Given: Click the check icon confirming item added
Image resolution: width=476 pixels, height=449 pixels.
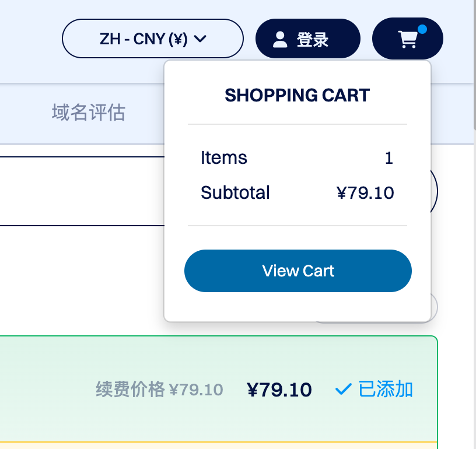Looking at the screenshot, I should [x=343, y=390].
